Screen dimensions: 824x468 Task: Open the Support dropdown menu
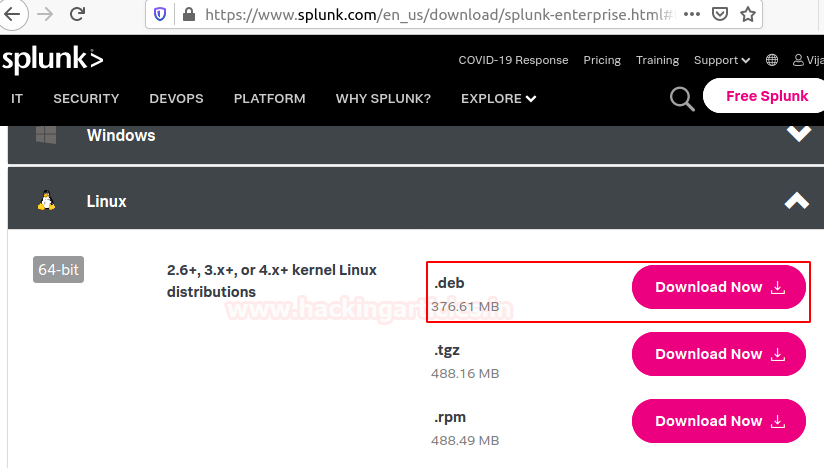point(721,60)
